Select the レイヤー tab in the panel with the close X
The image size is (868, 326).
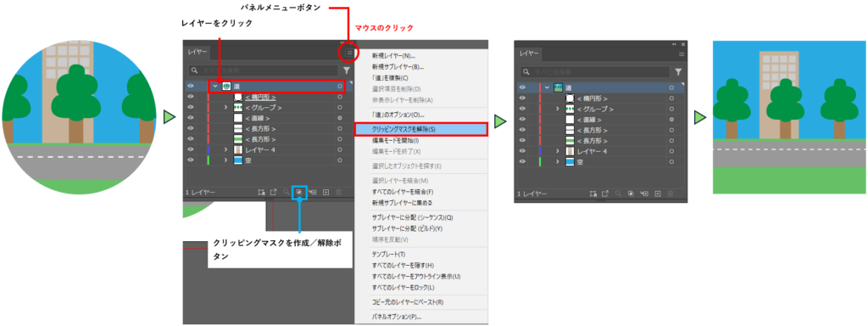529,53
